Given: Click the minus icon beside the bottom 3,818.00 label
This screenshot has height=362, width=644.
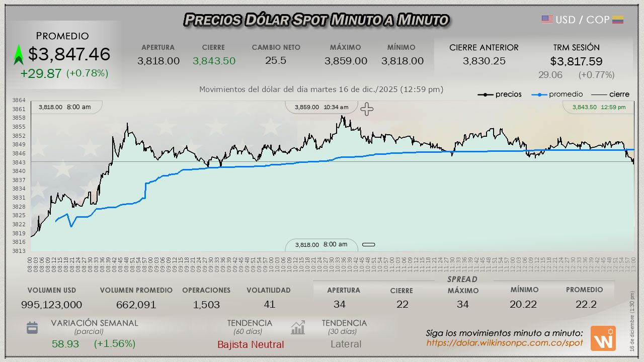Looking at the screenshot, I should click(x=369, y=245).
